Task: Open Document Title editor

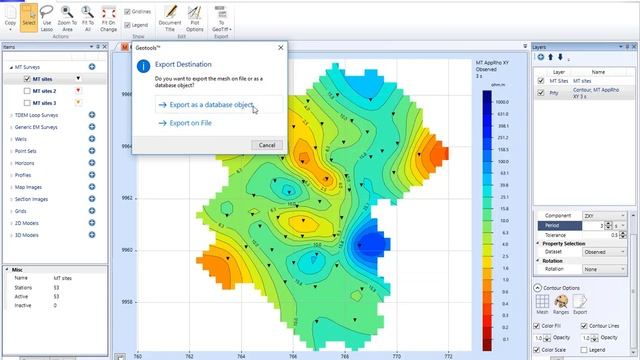Action: click(x=170, y=18)
